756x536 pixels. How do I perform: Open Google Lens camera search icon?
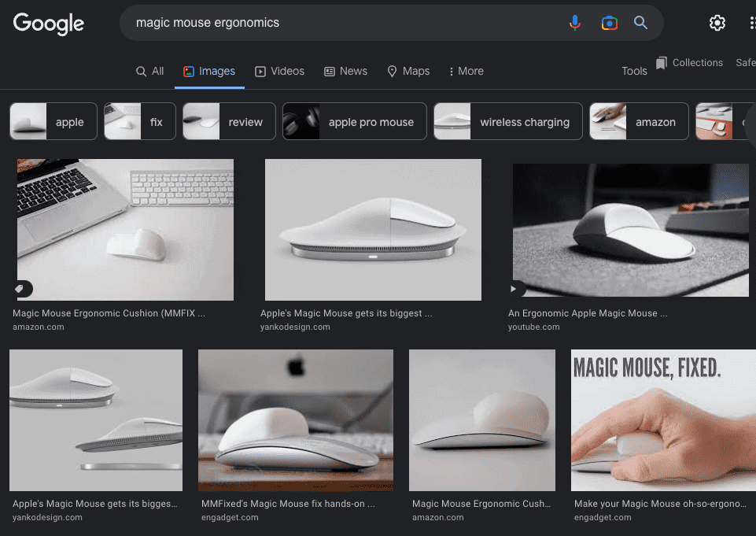click(610, 23)
